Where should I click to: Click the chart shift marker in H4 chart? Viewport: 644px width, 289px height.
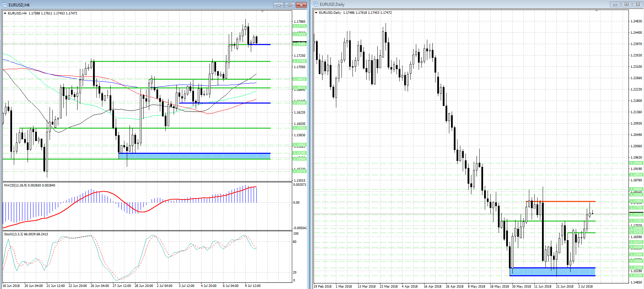pos(263,12)
